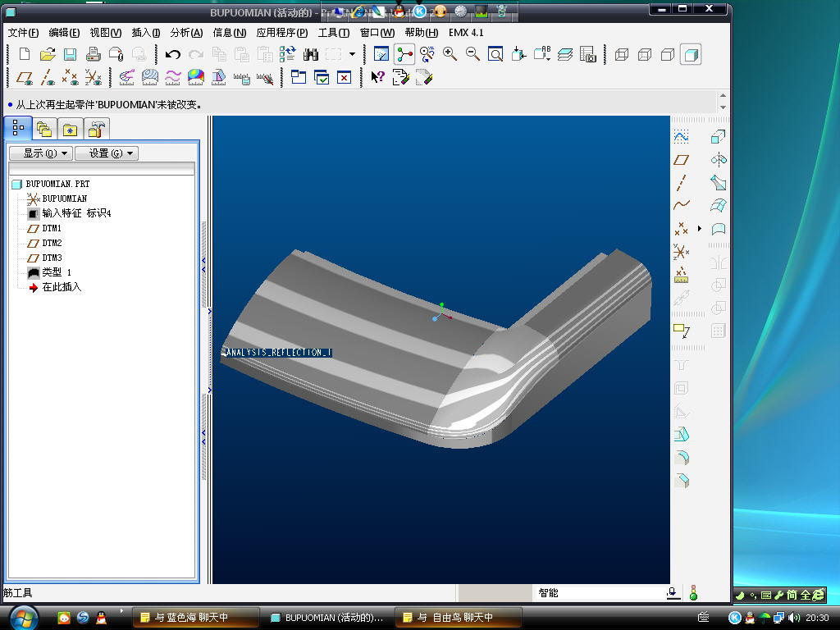Zoom in with the plus magnifier
This screenshot has width=840, height=630.
click(450, 54)
